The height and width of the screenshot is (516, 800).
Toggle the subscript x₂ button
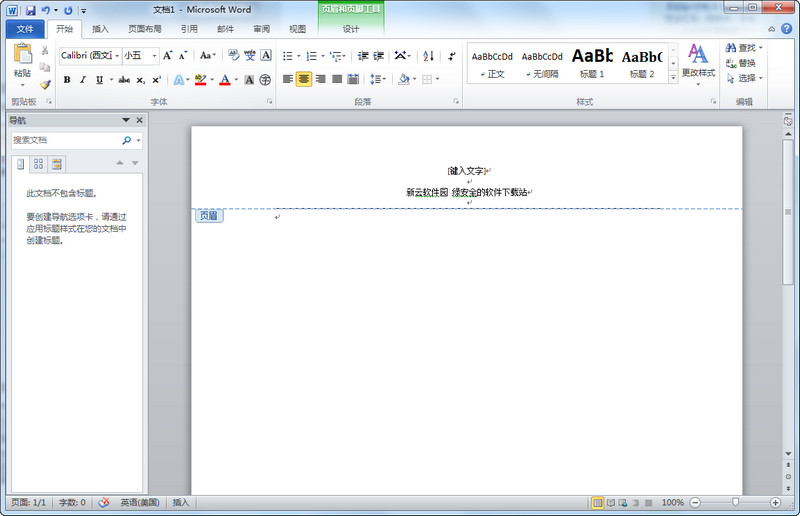coord(141,79)
